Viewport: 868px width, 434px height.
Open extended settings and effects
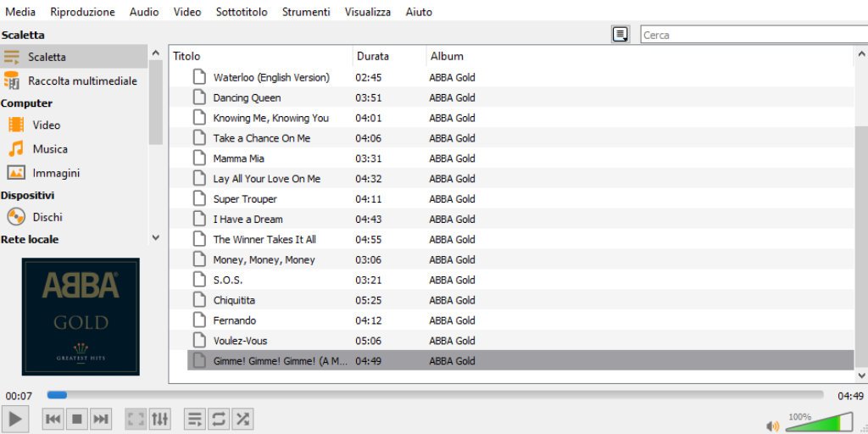[x=159, y=419]
